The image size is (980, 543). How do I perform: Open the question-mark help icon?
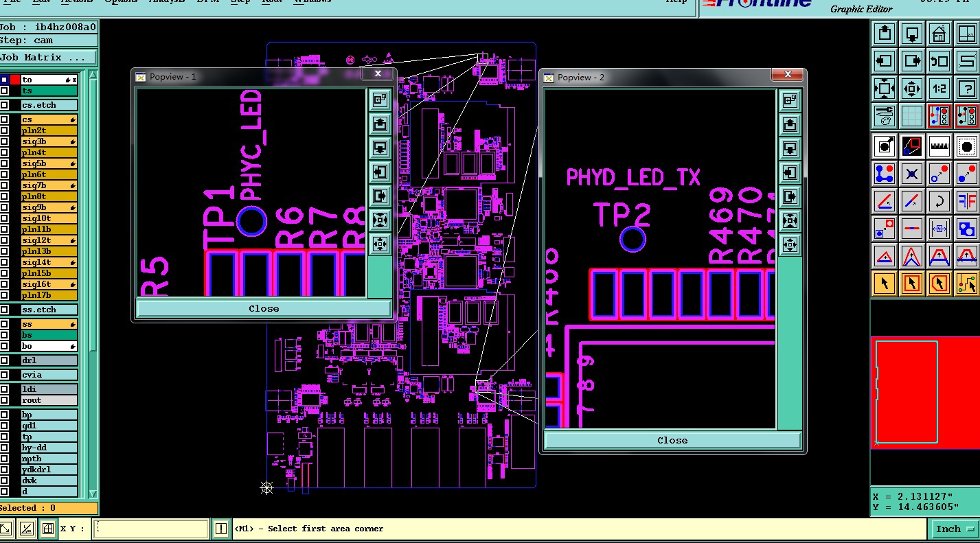[966, 89]
